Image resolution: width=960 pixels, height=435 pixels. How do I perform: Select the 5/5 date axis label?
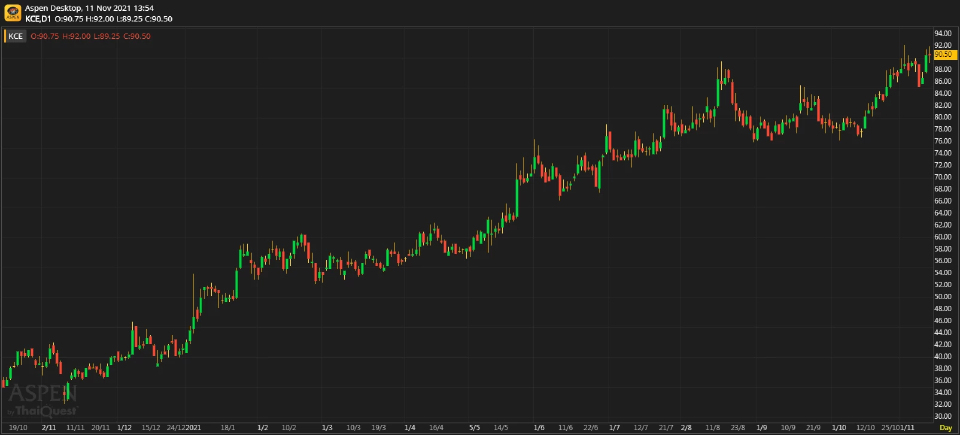(475, 427)
